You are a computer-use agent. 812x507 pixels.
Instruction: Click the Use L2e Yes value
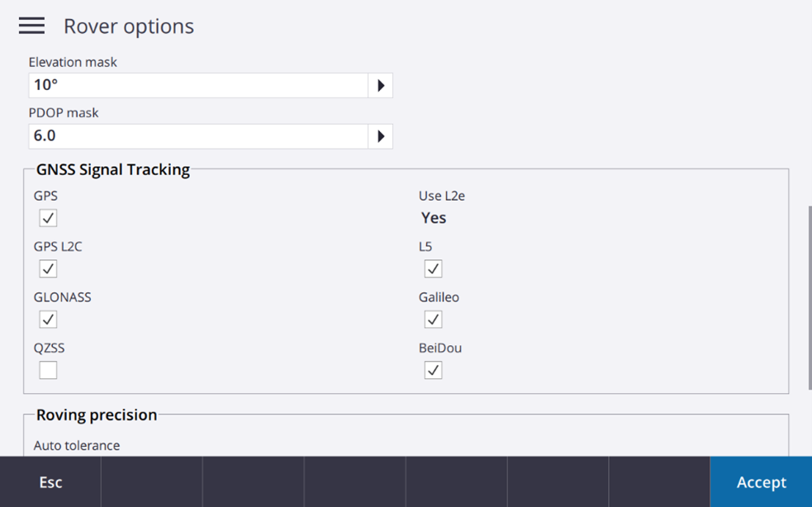(434, 218)
